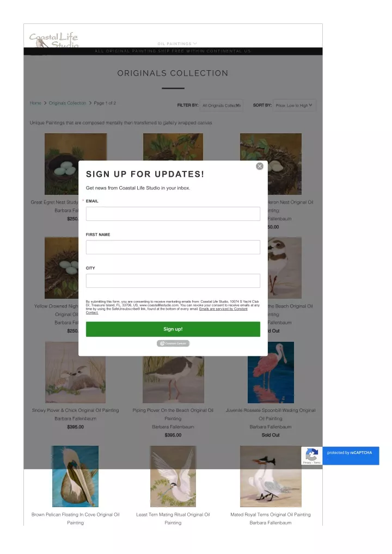The width and height of the screenshot is (392, 554).
Task: Expand the Oil Paintings menu
Action: (x=177, y=44)
